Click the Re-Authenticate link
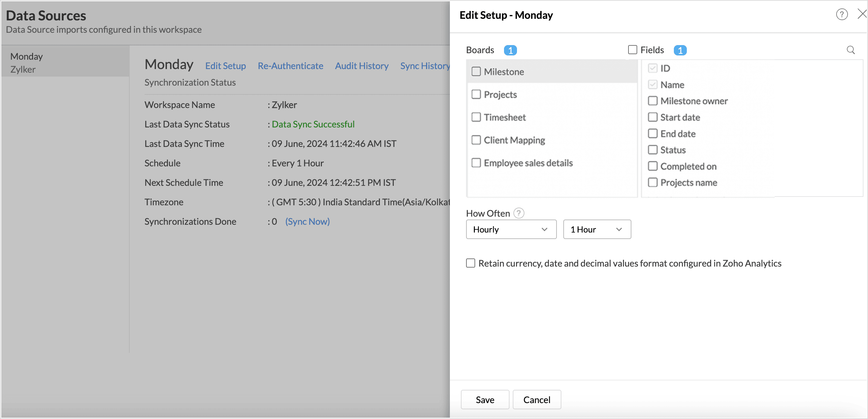 pos(290,66)
